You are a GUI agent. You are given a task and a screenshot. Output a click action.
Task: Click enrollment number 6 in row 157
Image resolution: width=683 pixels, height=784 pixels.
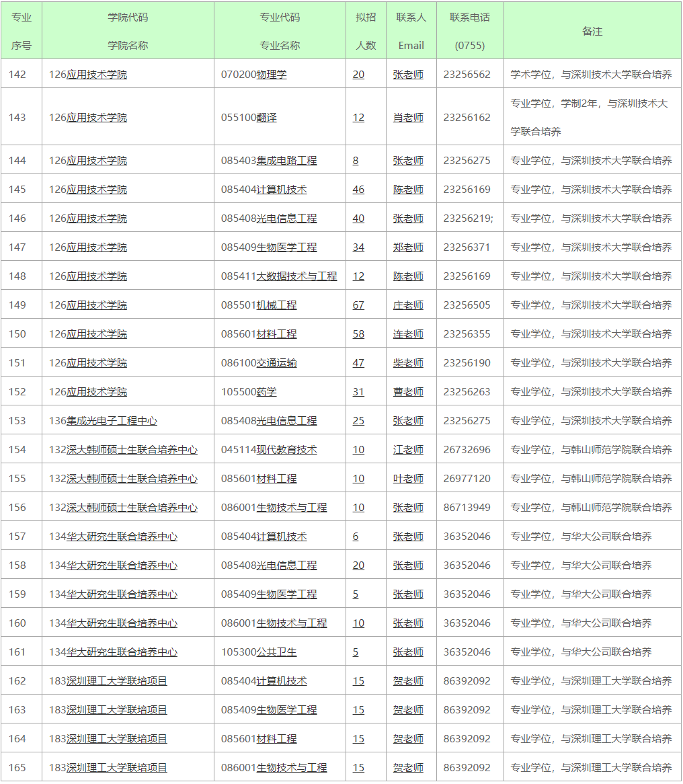click(356, 537)
